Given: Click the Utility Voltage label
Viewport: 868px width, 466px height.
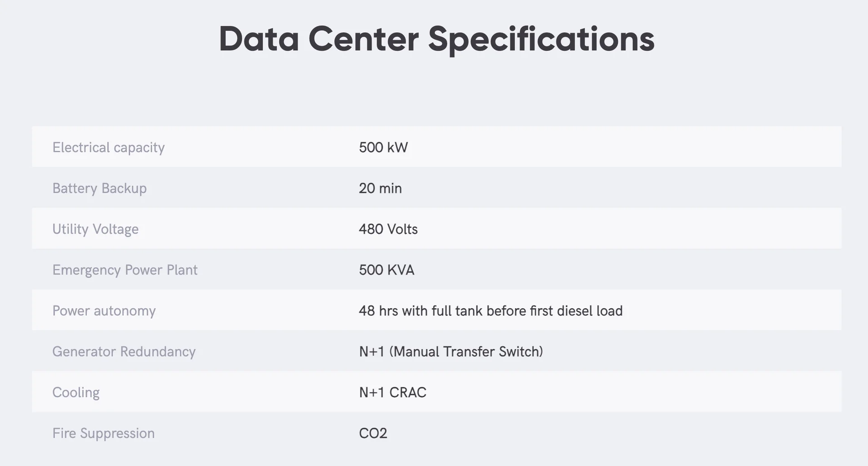Looking at the screenshot, I should point(95,229).
